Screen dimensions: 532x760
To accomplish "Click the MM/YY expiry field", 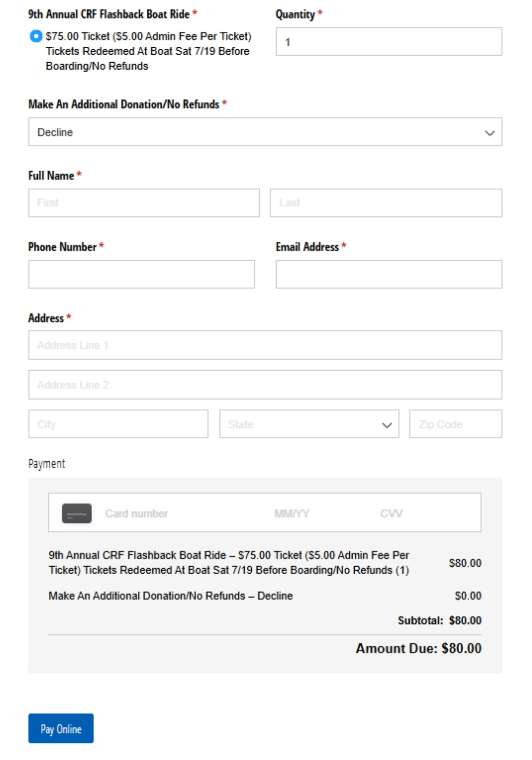I will tap(292, 514).
